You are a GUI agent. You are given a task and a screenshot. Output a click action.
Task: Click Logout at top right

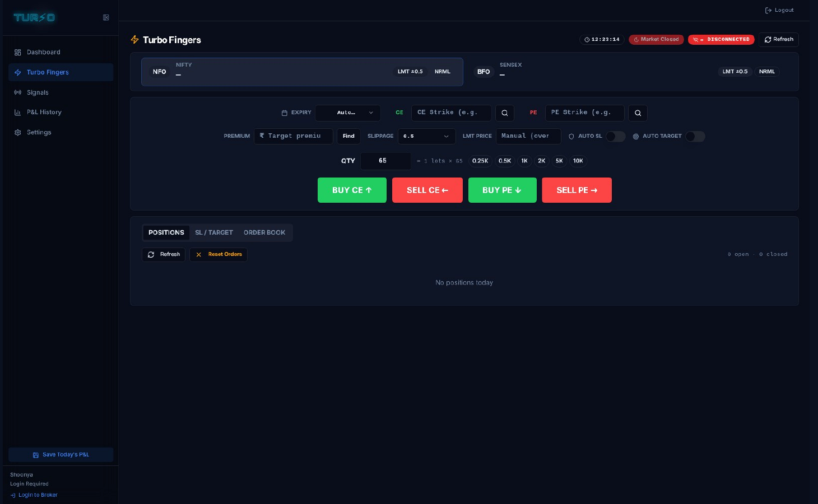(779, 10)
